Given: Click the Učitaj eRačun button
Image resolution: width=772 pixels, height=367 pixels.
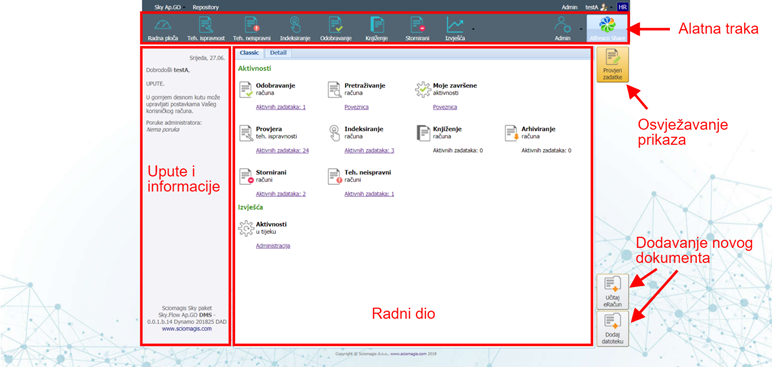Looking at the screenshot, I should [x=612, y=292].
